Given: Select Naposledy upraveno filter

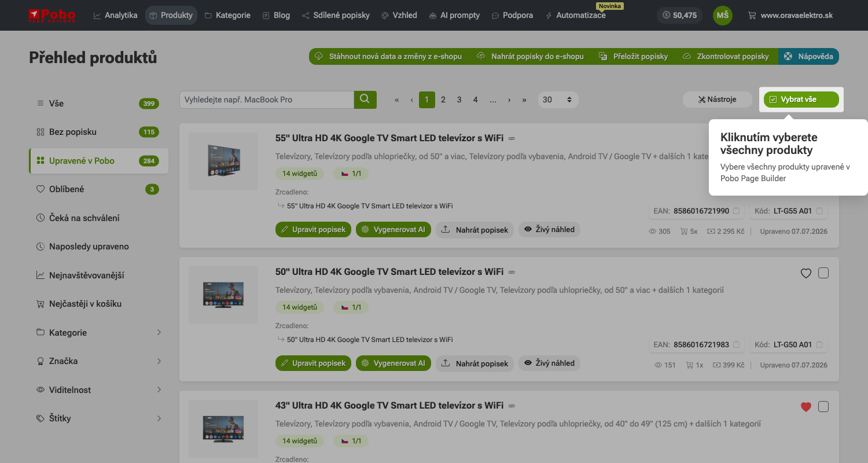Looking at the screenshot, I should 98,247.
